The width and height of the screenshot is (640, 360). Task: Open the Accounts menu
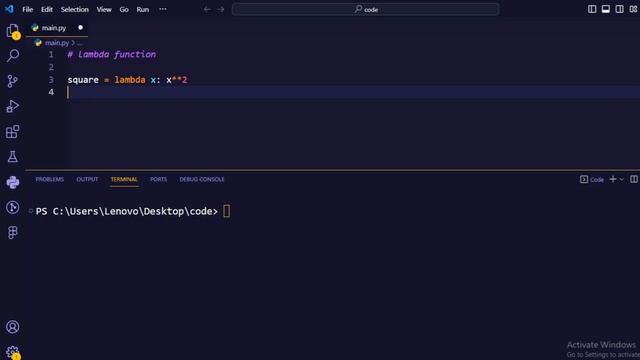pos(13,327)
